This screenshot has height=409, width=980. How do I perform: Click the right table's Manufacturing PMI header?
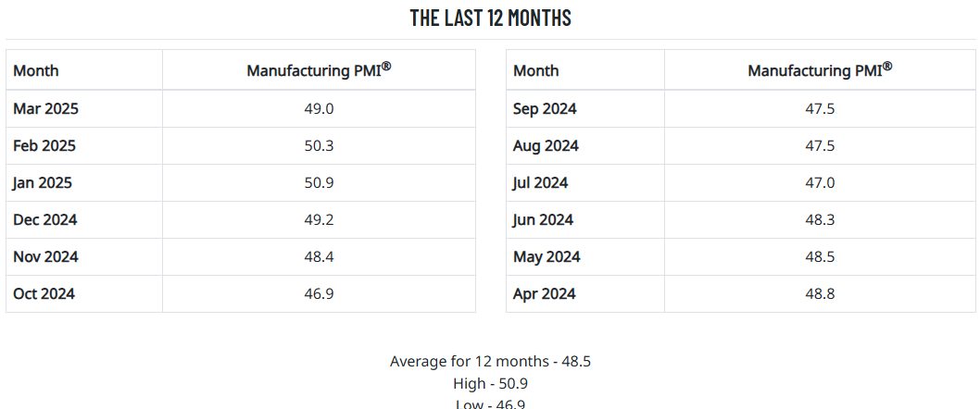820,70
